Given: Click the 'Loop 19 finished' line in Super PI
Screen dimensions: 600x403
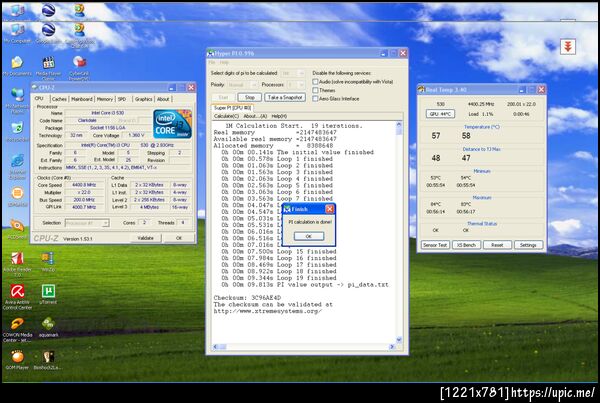Looking at the screenshot, I should click(279, 278).
